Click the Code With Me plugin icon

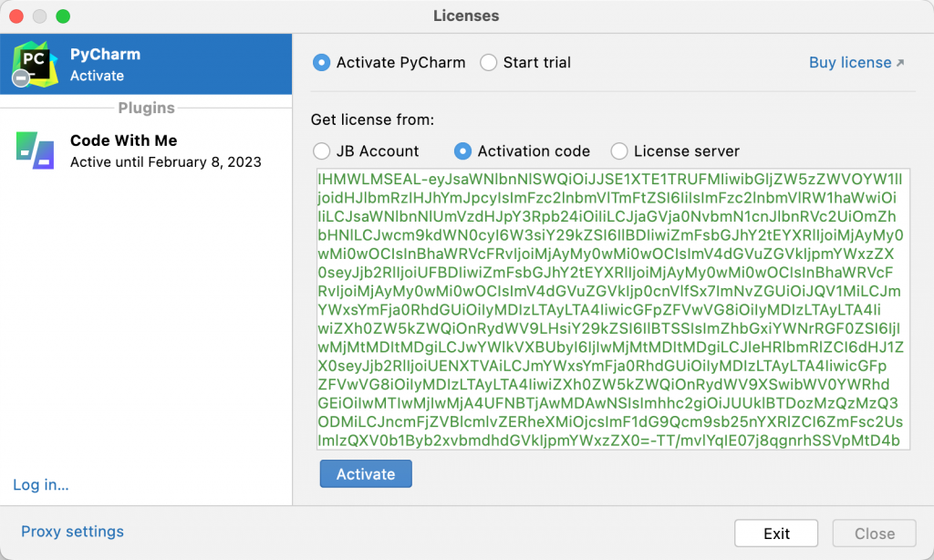(x=36, y=150)
